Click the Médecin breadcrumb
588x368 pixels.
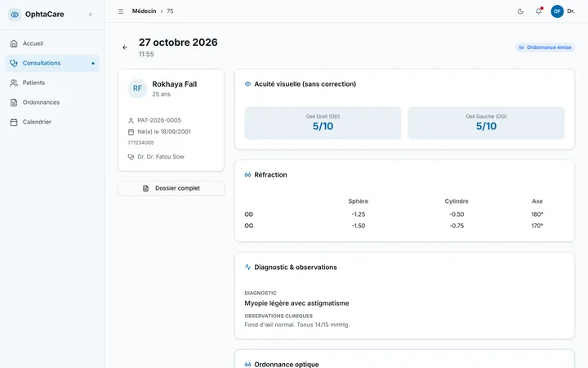click(144, 11)
